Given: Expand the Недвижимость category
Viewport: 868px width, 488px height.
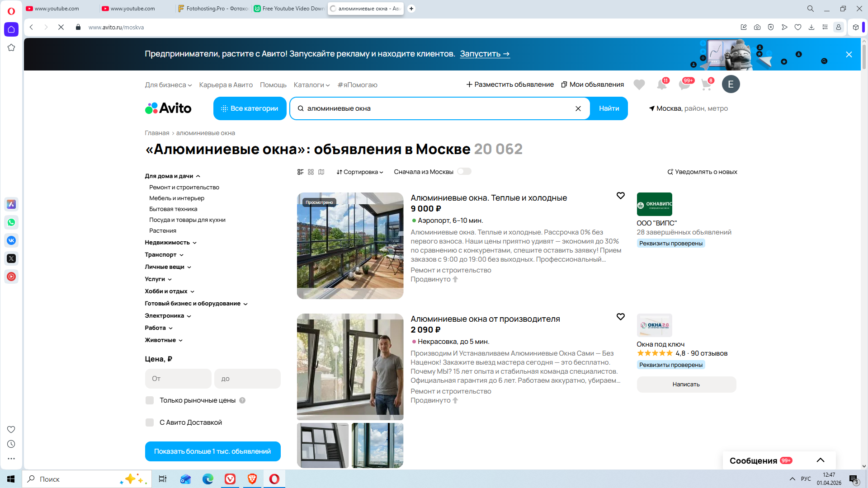Looking at the screenshot, I should click(x=170, y=243).
